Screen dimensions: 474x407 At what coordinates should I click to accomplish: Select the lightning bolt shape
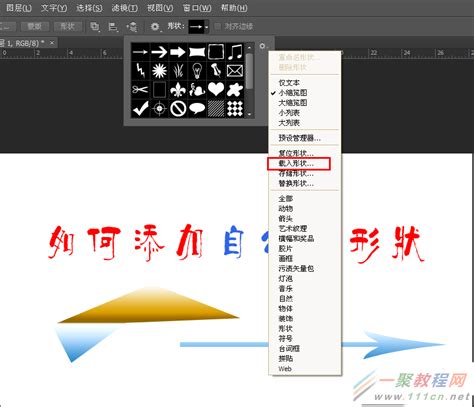coord(140,71)
